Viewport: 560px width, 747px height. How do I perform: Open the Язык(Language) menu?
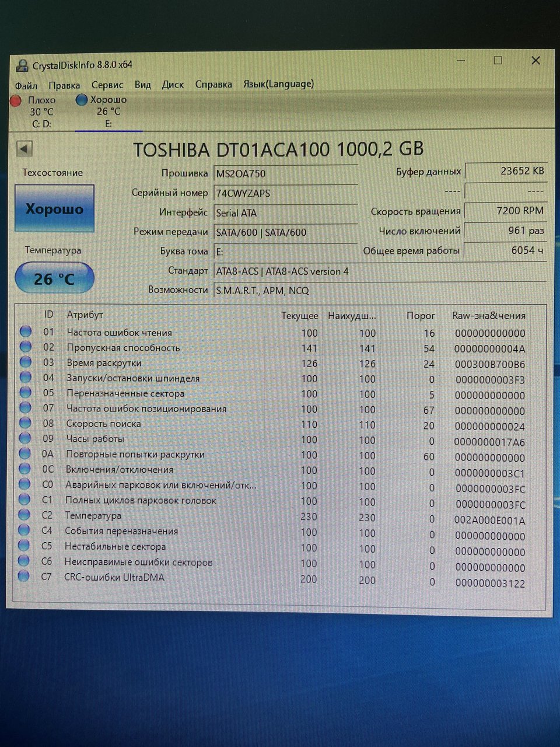click(279, 84)
